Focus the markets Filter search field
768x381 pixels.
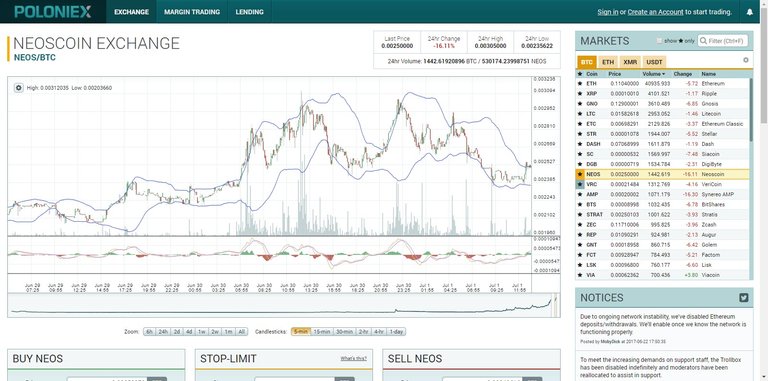723,41
